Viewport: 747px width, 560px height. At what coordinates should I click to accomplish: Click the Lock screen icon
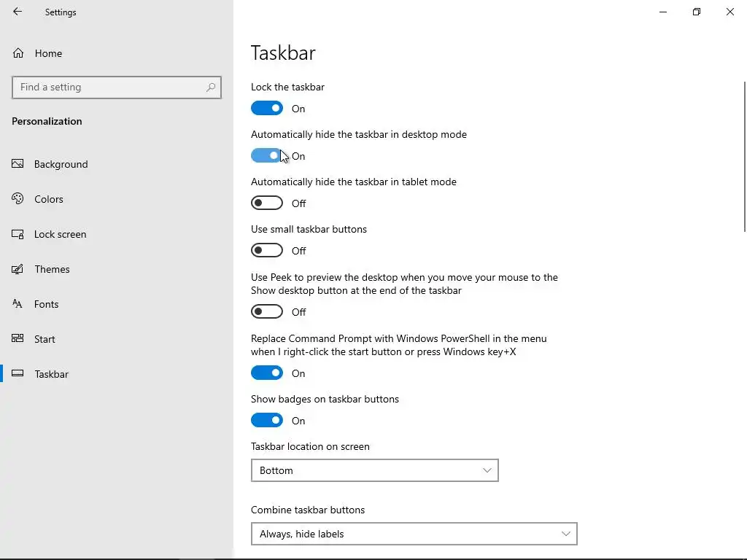pyautogui.click(x=18, y=234)
